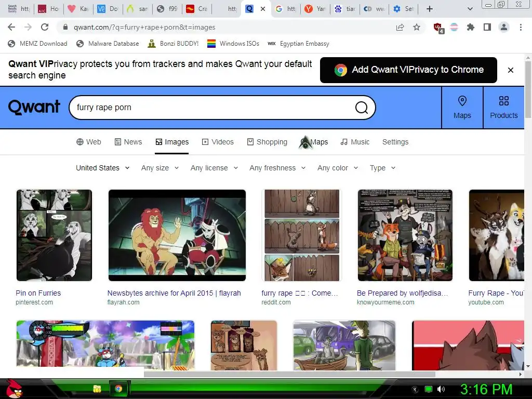Focus the Qwant search input field

pyautogui.click(x=214, y=108)
